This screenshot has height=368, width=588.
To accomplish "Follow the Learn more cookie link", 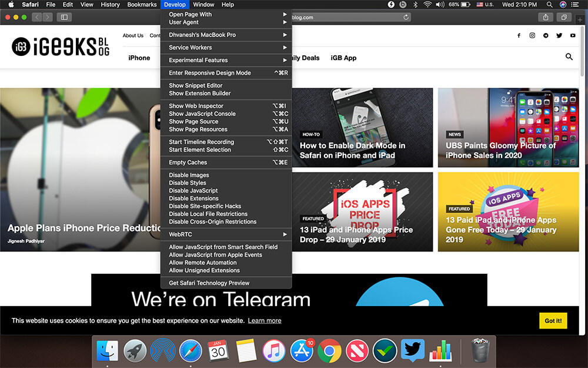I will [265, 321].
